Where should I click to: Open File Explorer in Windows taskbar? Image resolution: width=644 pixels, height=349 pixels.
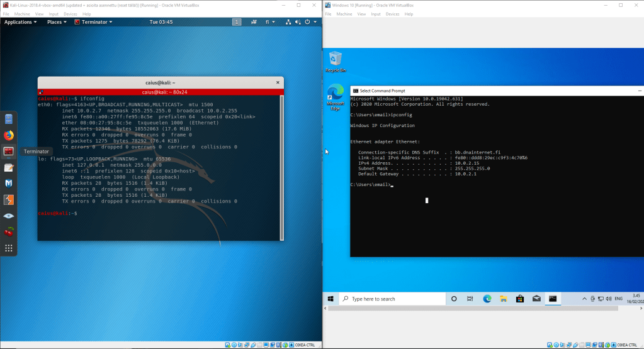coord(503,299)
